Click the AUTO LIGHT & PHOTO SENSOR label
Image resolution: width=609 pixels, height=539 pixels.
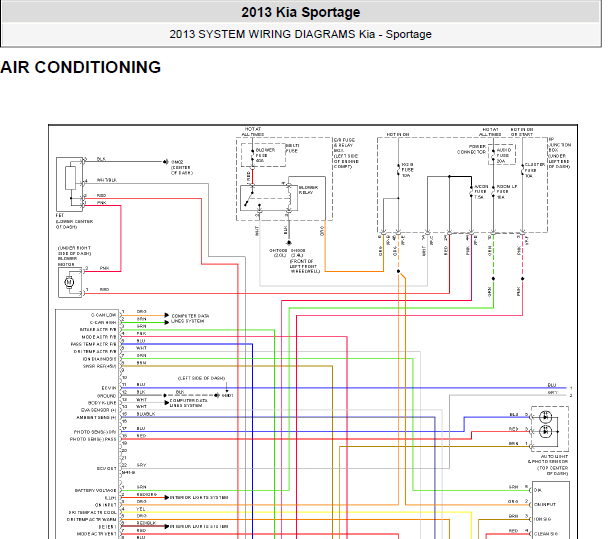pos(548,459)
